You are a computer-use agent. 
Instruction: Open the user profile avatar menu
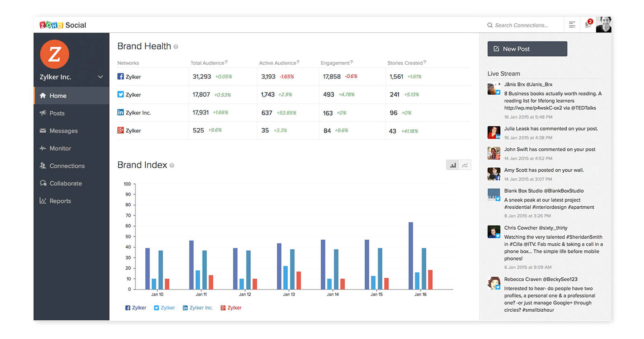click(603, 25)
